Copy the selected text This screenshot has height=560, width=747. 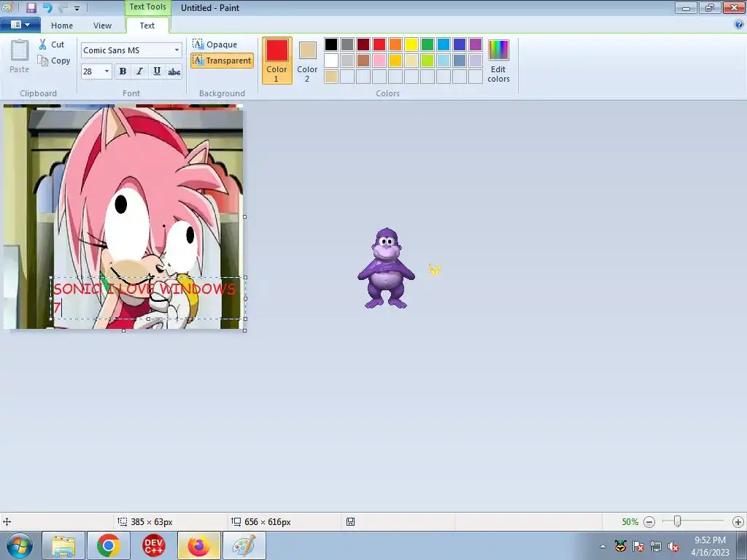(54, 61)
